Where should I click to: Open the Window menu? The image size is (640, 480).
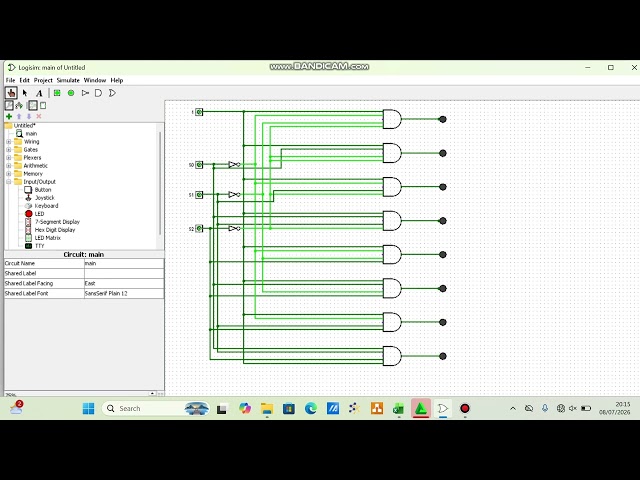(95, 80)
